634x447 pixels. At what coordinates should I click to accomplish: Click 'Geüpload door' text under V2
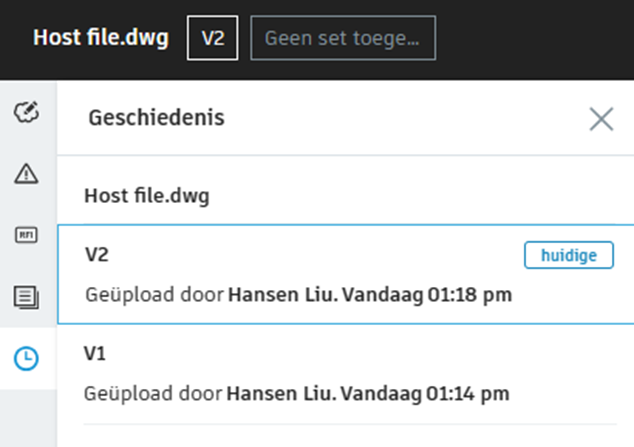tap(154, 294)
